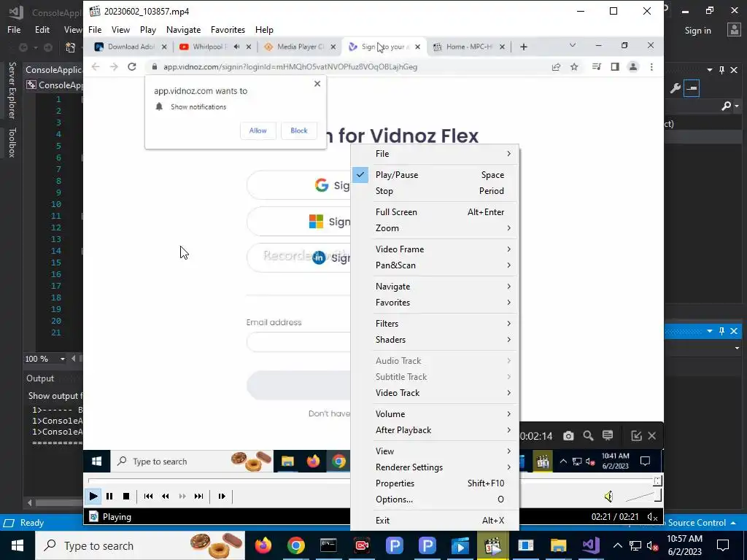Open the Renderer Settings submenu
Viewport: 747px width, 560px height.
coord(435,467)
